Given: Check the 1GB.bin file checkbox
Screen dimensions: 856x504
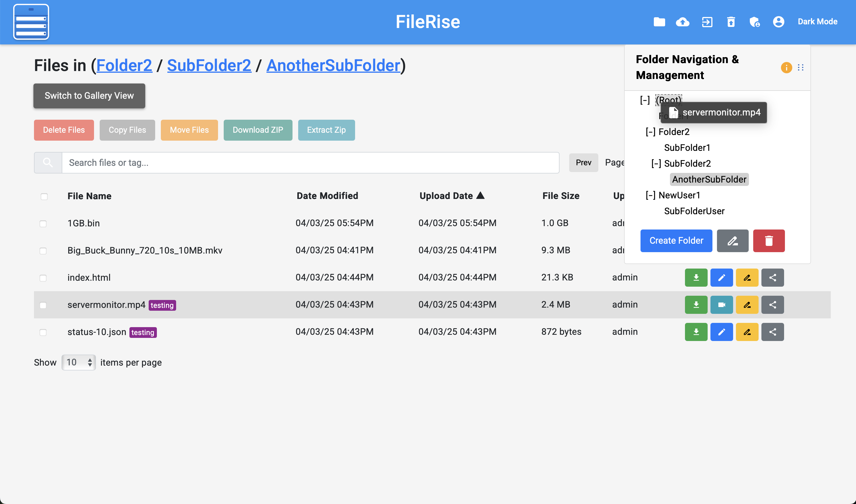Looking at the screenshot, I should point(43,224).
